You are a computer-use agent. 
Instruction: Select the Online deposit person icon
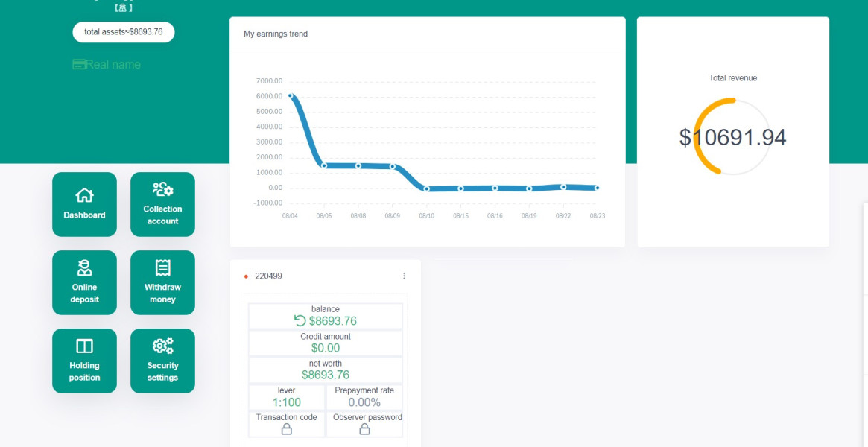point(84,267)
